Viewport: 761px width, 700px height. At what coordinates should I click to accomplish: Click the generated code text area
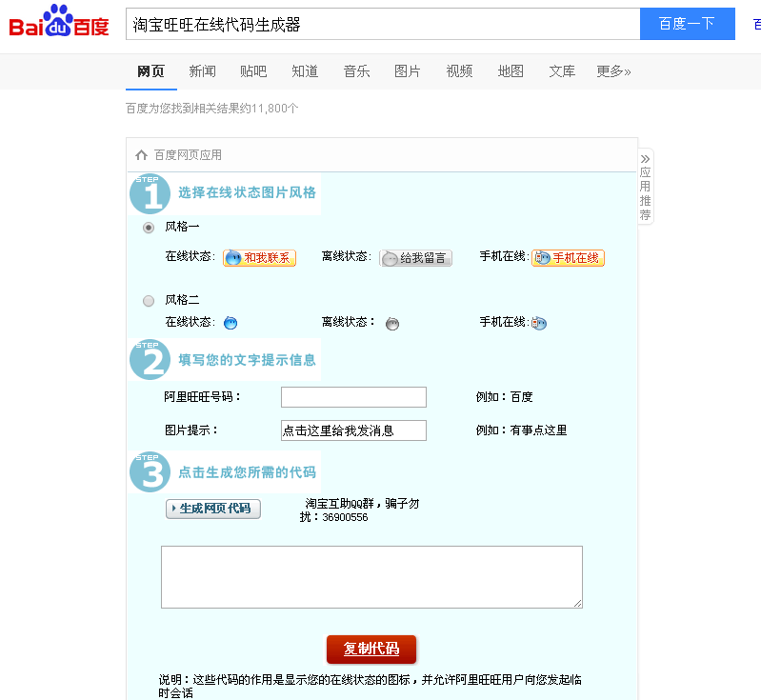coord(371,577)
